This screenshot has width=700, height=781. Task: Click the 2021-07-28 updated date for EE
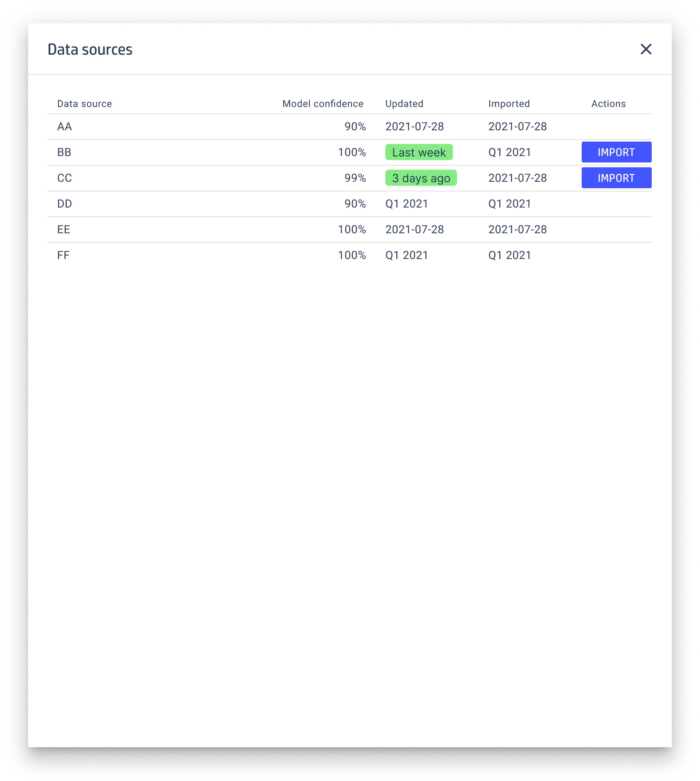pos(415,229)
